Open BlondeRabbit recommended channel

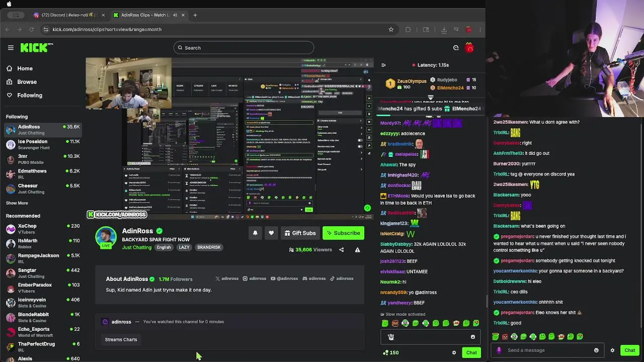(x=43, y=317)
